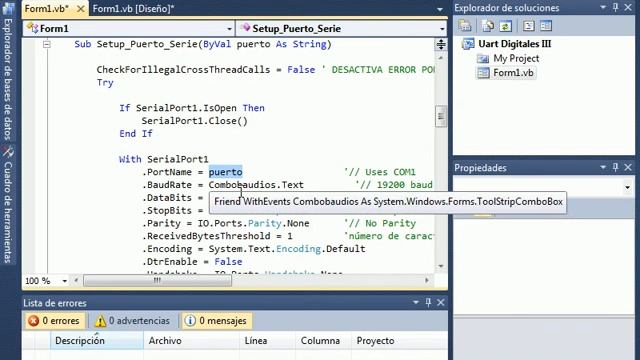The height and width of the screenshot is (360, 640).
Task: Select Uart Digitales III project node
Action: 514,44
